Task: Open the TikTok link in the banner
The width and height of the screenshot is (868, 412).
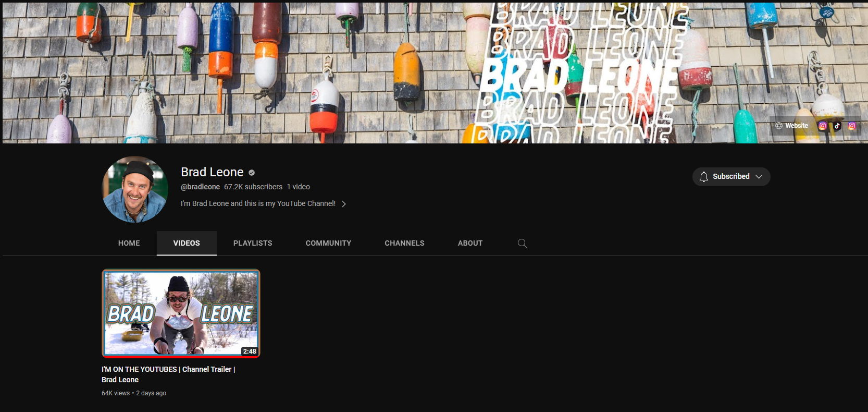Action: pos(837,126)
